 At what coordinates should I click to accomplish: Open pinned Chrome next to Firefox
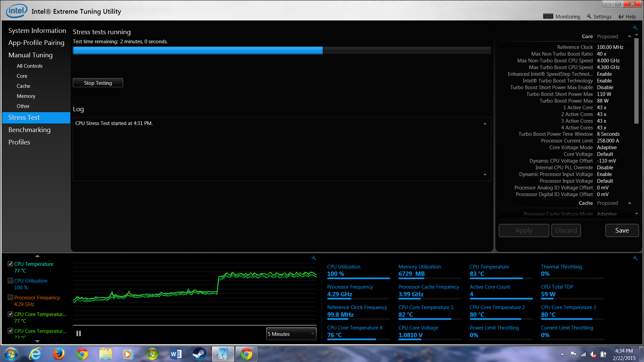[x=82, y=354]
